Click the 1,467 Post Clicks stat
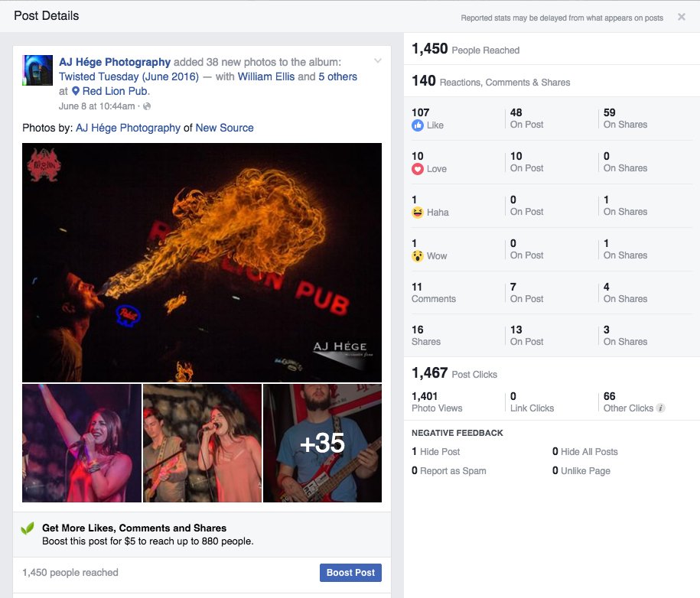The image size is (700, 598). point(454,373)
